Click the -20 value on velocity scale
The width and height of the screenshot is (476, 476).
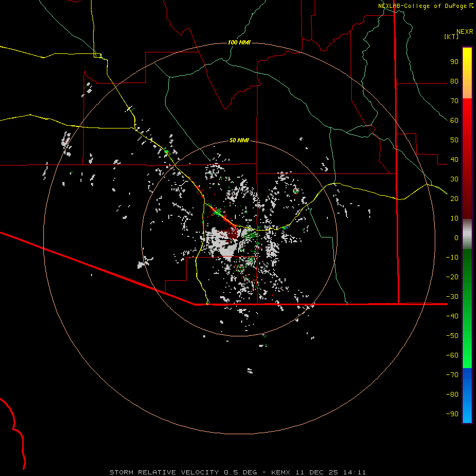452,277
